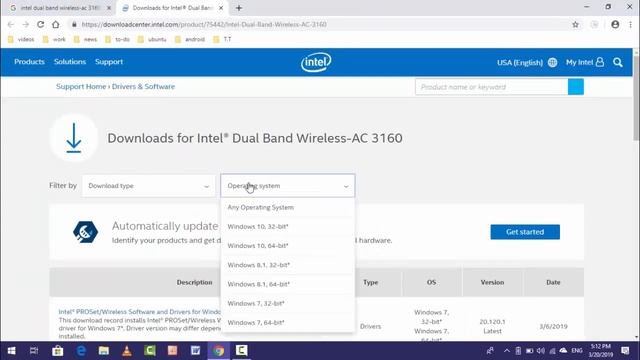This screenshot has height=360, width=640.
Task: Switch to Chrome on taskbar
Action: point(218,351)
